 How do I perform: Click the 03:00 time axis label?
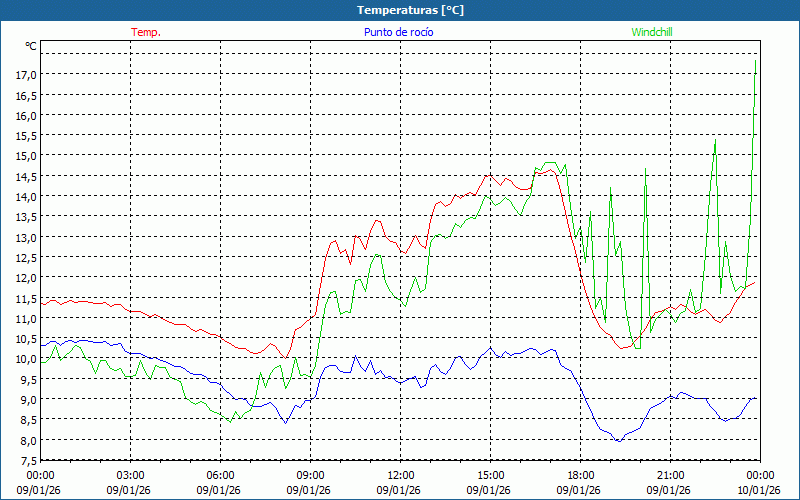[130, 475]
